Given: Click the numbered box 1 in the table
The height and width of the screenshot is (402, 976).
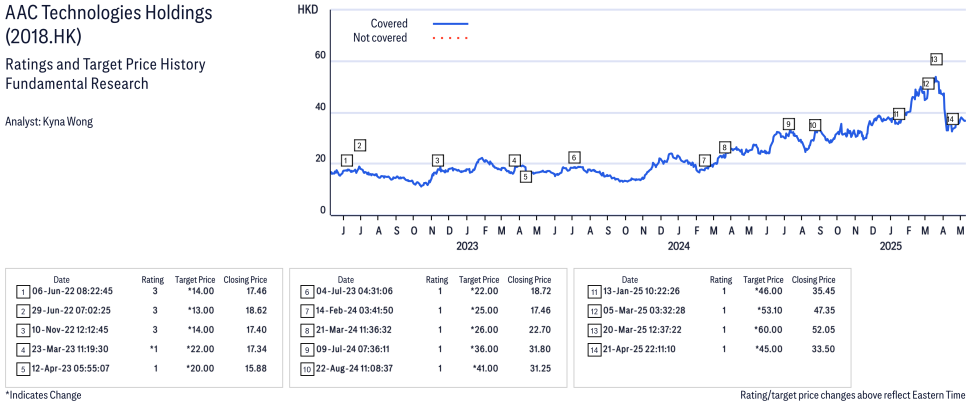Looking at the screenshot, I should click(22, 291).
